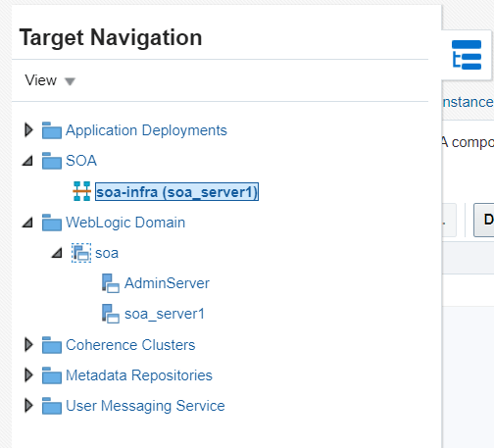Image resolution: width=494 pixels, height=448 pixels.
Task: Click the soa domain icon
Action: [81, 253]
